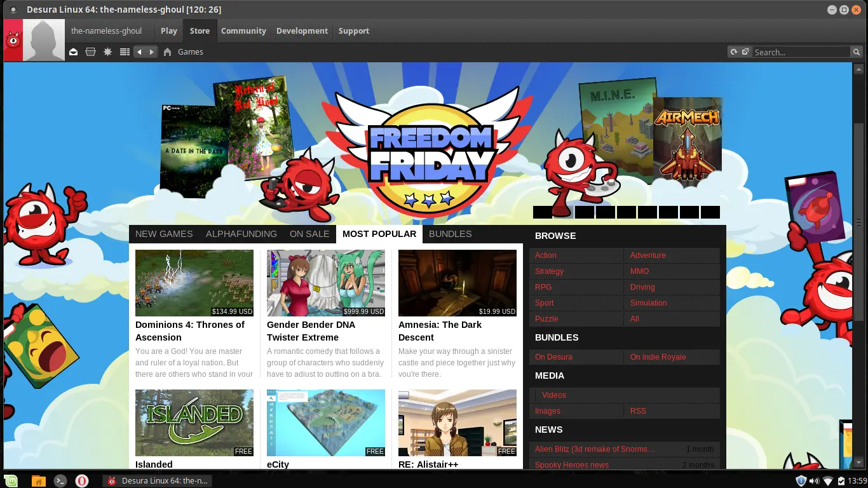The image size is (868, 488).
Task: Open Gender Bender DNA Twister Extreme title
Action: (311, 331)
